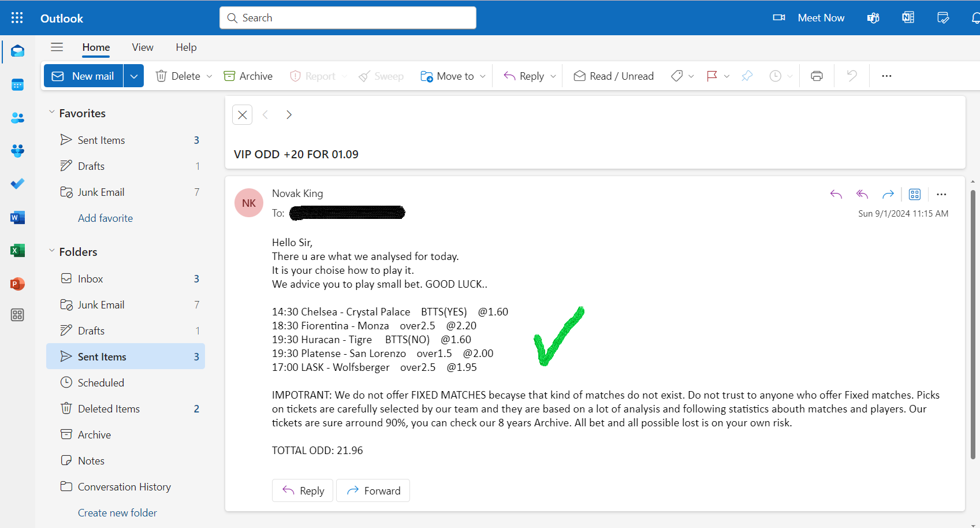The image size is (980, 528).
Task: Pin the message using pin icon
Action: click(747, 76)
